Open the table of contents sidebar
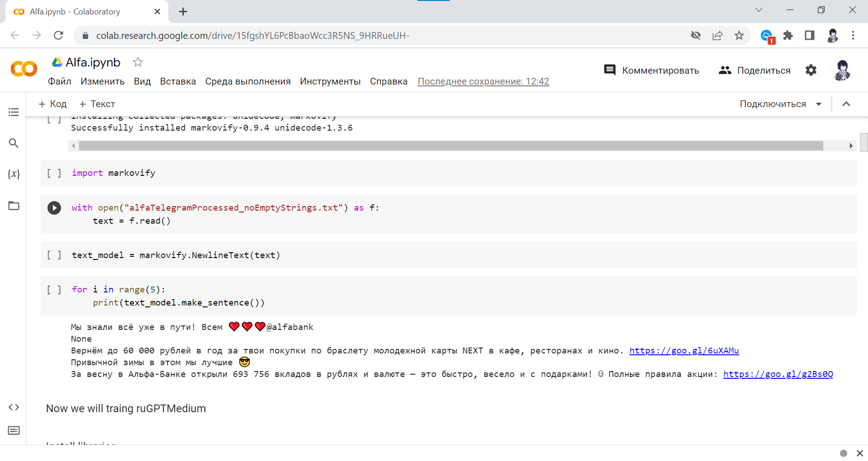Viewport: 868px width, 461px height. (x=14, y=112)
